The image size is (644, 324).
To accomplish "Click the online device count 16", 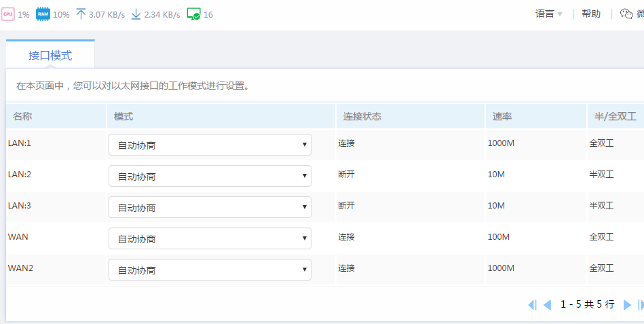I will [208, 15].
